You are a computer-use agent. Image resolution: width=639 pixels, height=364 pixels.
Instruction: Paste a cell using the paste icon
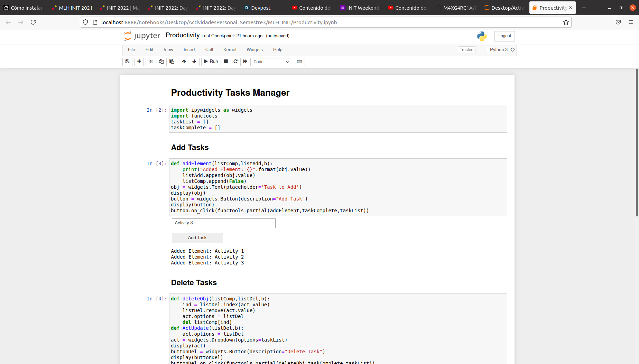tap(172, 62)
